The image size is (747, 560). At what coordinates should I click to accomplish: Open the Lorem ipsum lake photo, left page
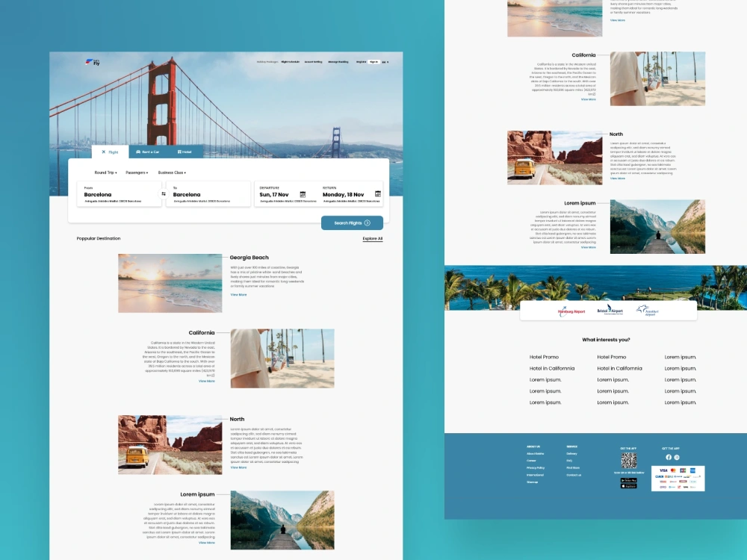(x=282, y=520)
